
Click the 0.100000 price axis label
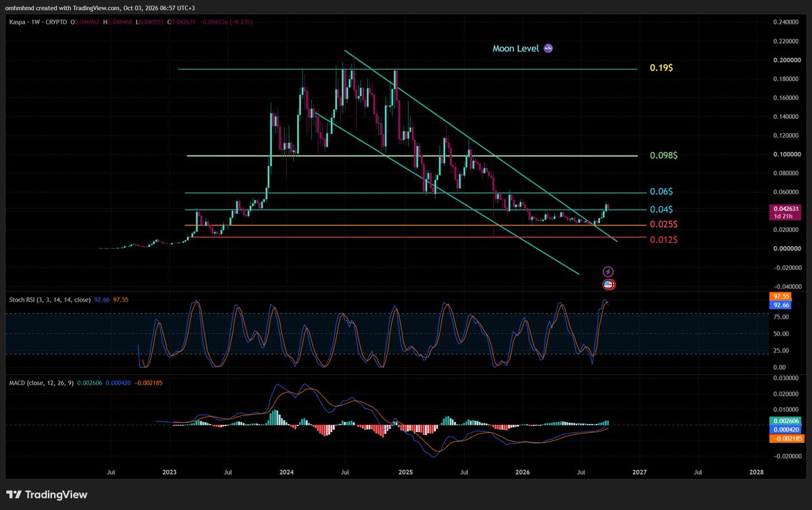click(786, 154)
